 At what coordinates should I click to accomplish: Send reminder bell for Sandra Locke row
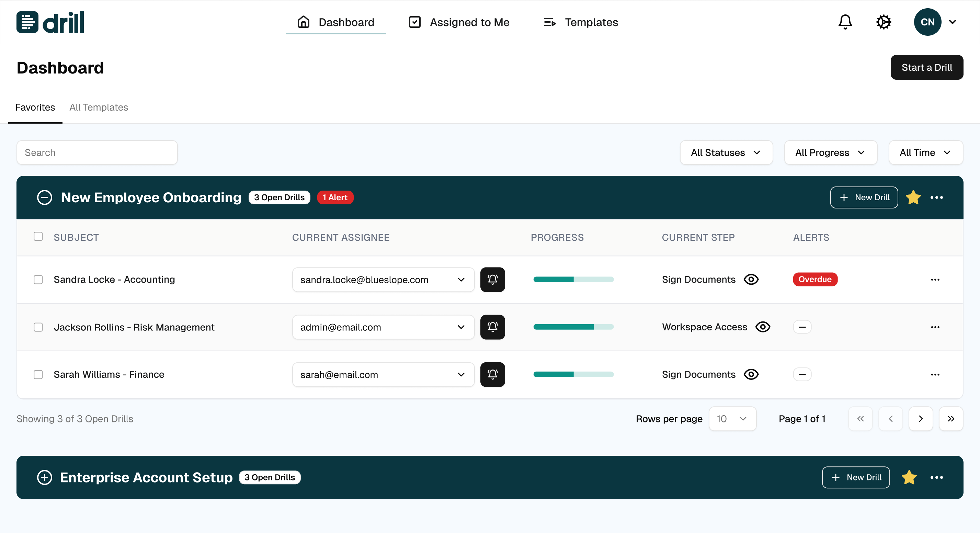[x=492, y=280]
